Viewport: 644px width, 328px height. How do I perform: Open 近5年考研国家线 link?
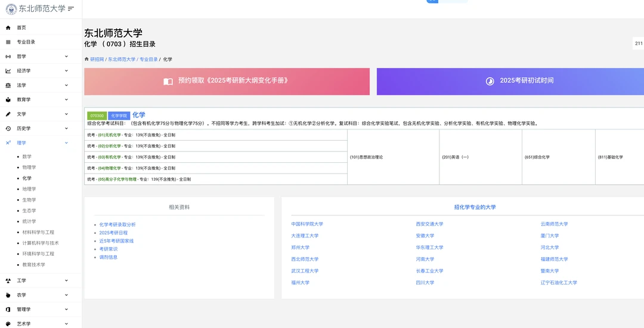(x=117, y=241)
